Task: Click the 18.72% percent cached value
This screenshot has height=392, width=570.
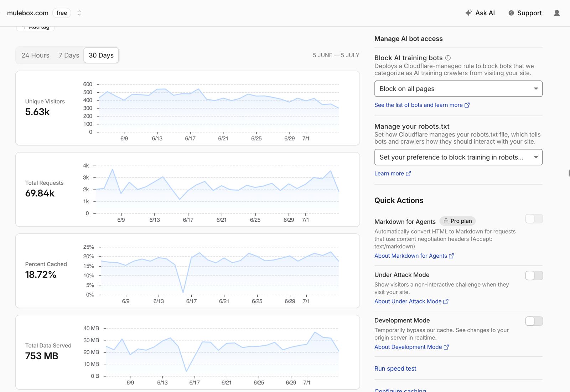Action: pos(41,274)
